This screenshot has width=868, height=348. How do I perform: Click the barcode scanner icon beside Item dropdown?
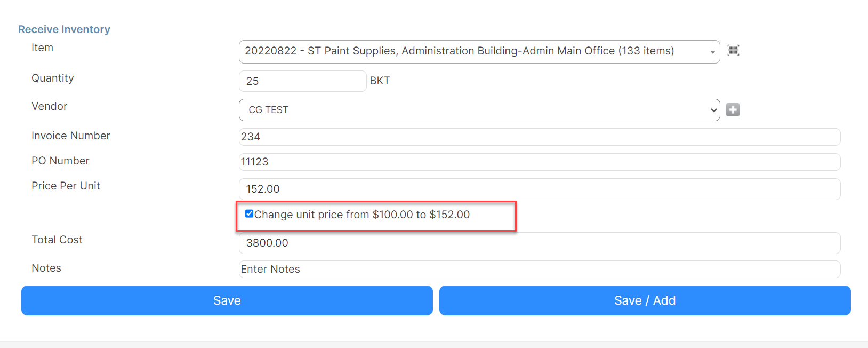click(733, 51)
